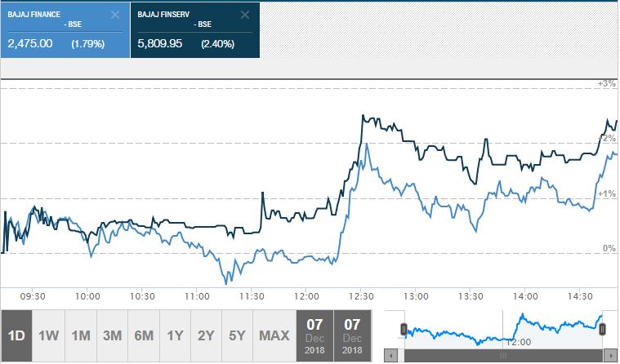The height and width of the screenshot is (364, 620).
Task: Open the end date picker, 07 Dec 2018
Action: coord(352,336)
